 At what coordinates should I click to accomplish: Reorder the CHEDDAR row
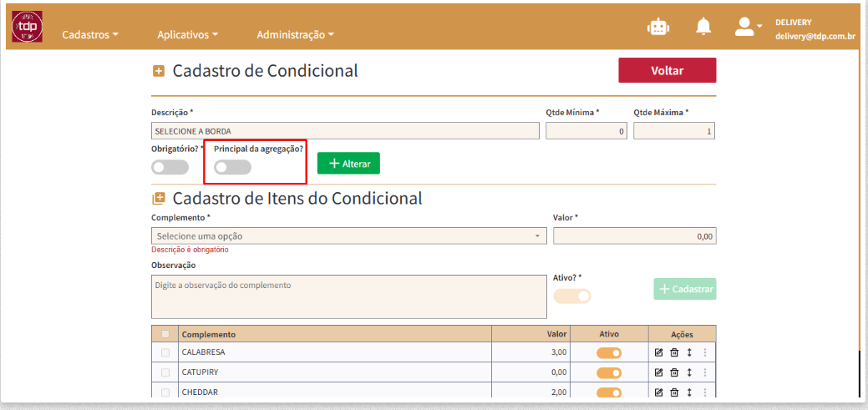point(690,392)
